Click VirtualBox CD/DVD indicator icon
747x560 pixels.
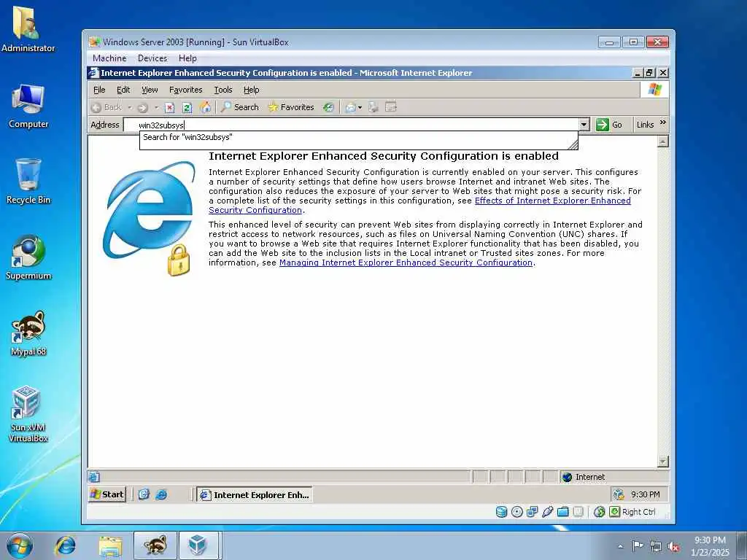click(x=517, y=512)
